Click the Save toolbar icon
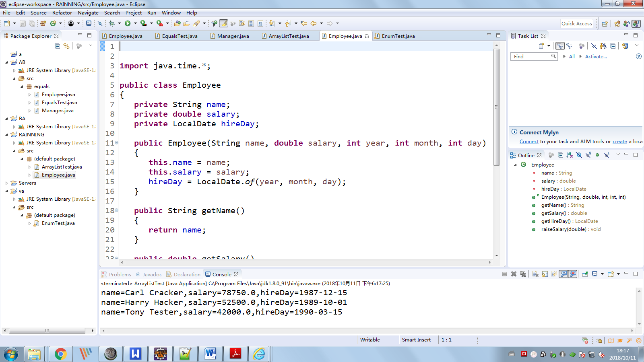644x362 pixels. [23, 23]
